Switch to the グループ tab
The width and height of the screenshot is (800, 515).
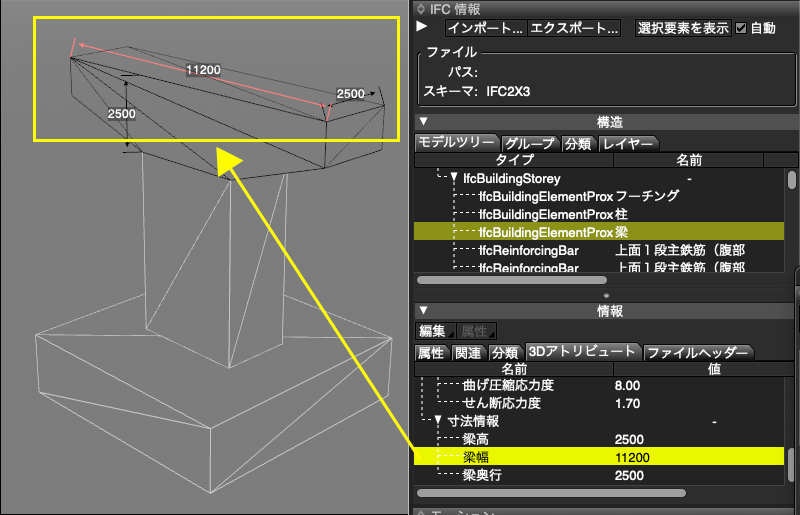[529, 143]
